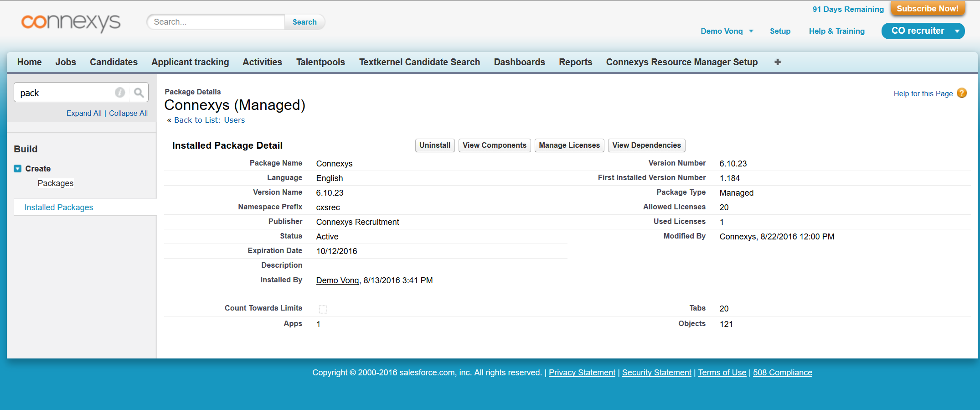Click Collapse All link
Screen dimensions: 980x410
coord(128,113)
